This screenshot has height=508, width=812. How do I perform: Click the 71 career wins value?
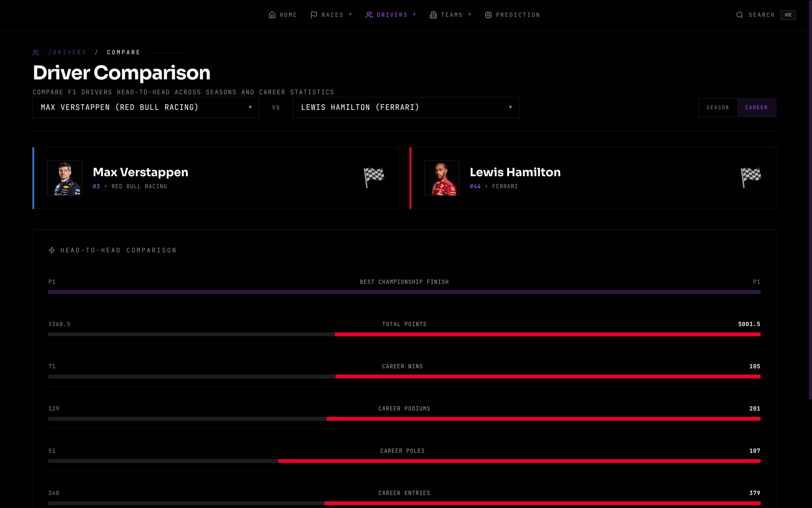pos(52,366)
